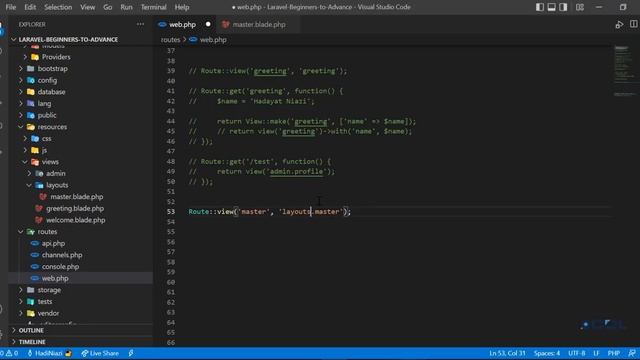Click the config folder icon
Image resolution: width=640 pixels, height=360 pixels.
[x=31, y=80]
